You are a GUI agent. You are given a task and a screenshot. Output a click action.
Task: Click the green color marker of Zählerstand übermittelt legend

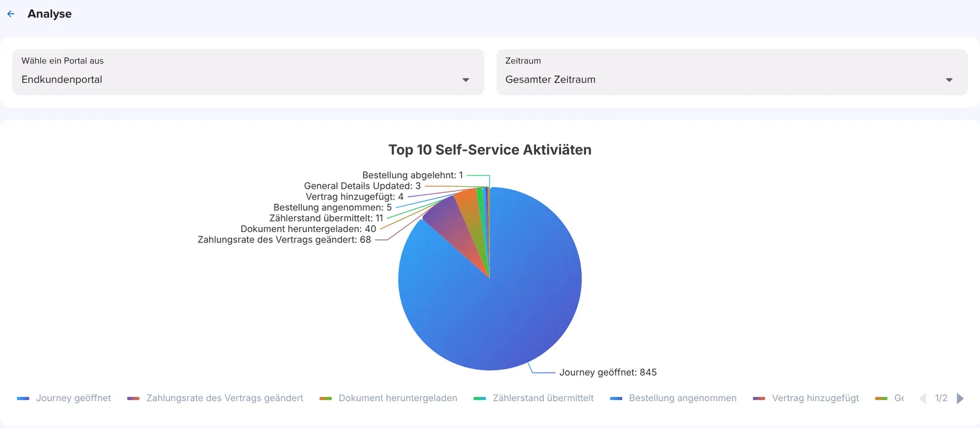point(480,399)
